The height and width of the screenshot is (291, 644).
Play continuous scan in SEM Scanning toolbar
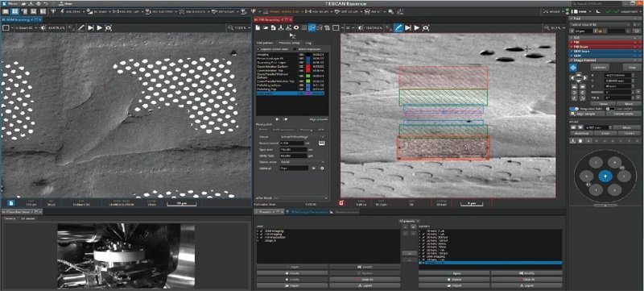point(99,28)
